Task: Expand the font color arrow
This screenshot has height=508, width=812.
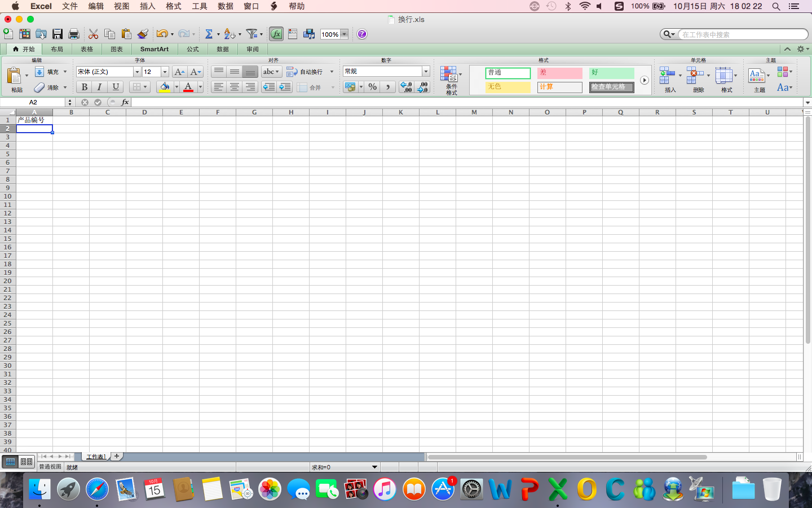Action: pos(200,87)
